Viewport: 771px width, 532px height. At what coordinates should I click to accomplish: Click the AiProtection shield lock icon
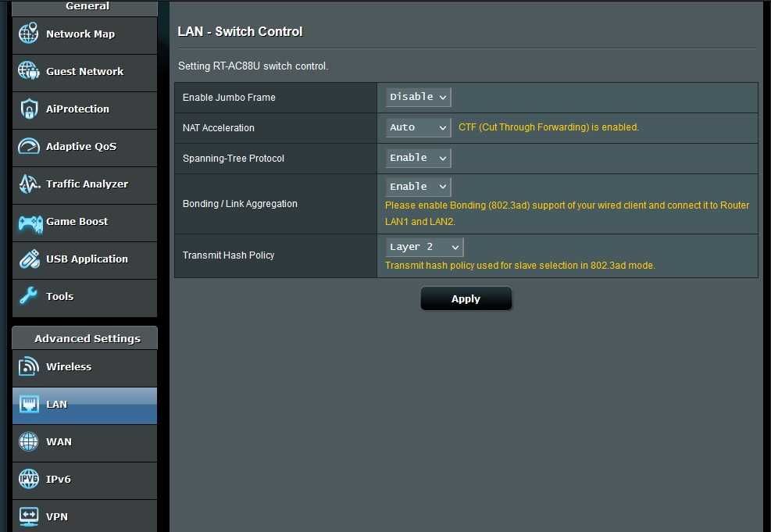(x=29, y=109)
